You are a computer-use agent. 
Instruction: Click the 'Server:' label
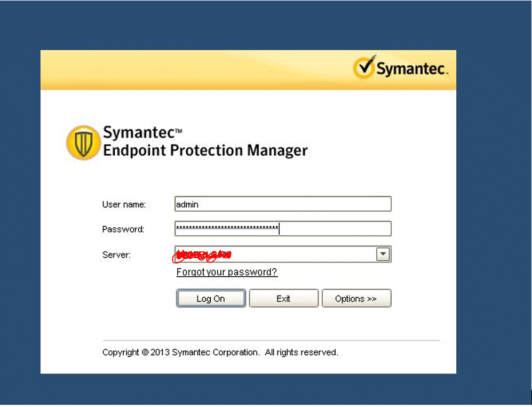pos(116,255)
